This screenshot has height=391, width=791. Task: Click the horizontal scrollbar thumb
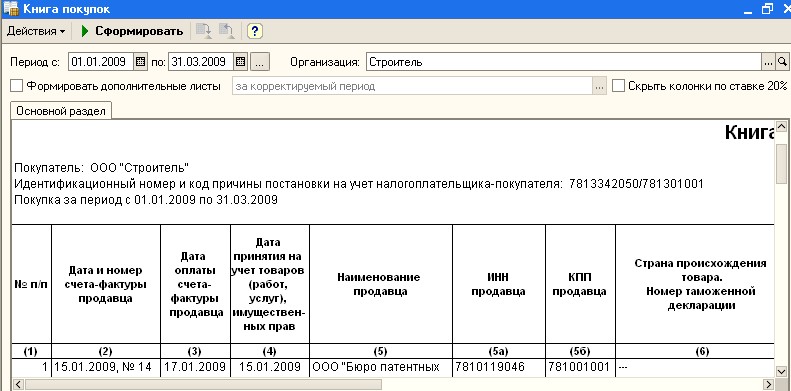tap(203, 384)
